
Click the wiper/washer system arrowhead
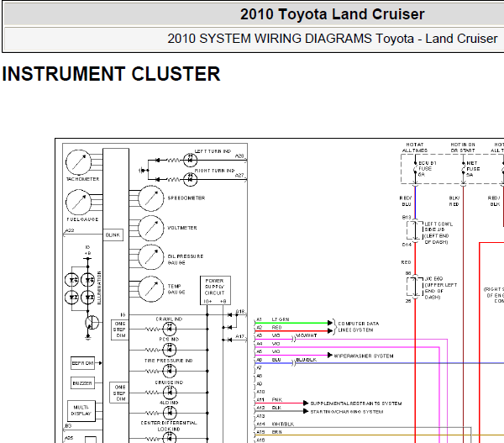330,356
